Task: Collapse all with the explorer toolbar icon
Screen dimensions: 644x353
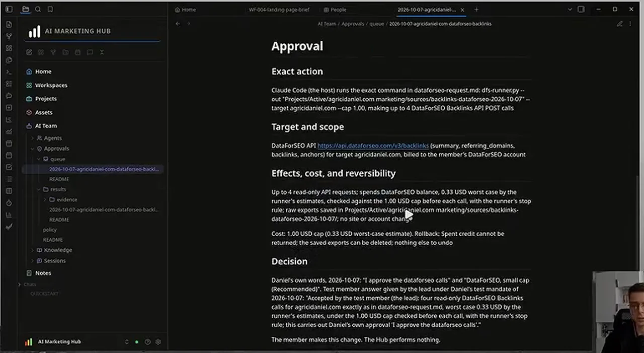Action: [102, 52]
